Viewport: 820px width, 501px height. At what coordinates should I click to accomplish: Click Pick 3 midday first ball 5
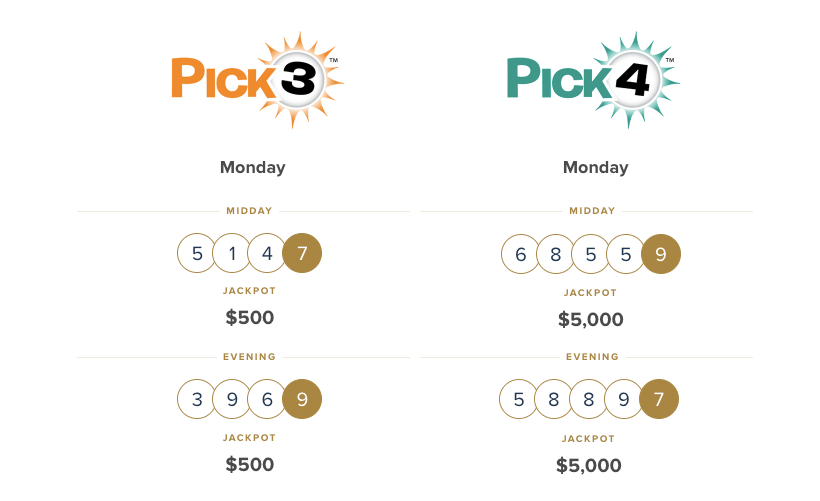(x=197, y=253)
